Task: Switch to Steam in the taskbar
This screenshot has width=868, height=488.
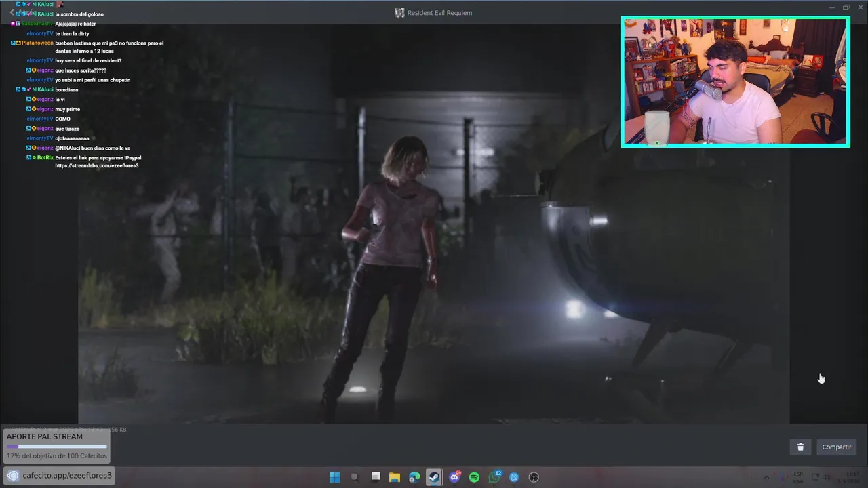Action: click(434, 477)
